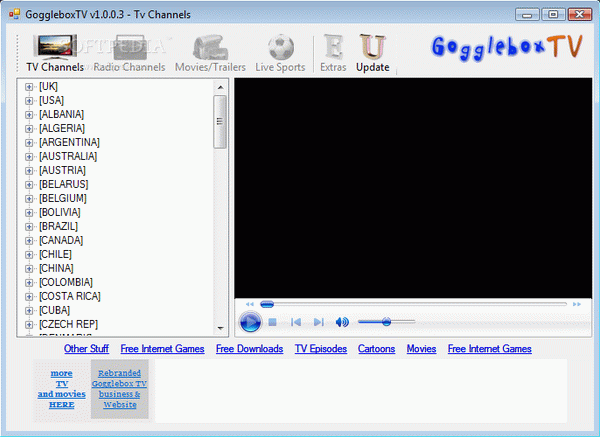Adjust the volume slider handle
The height and width of the screenshot is (437, 600).
coord(386,322)
